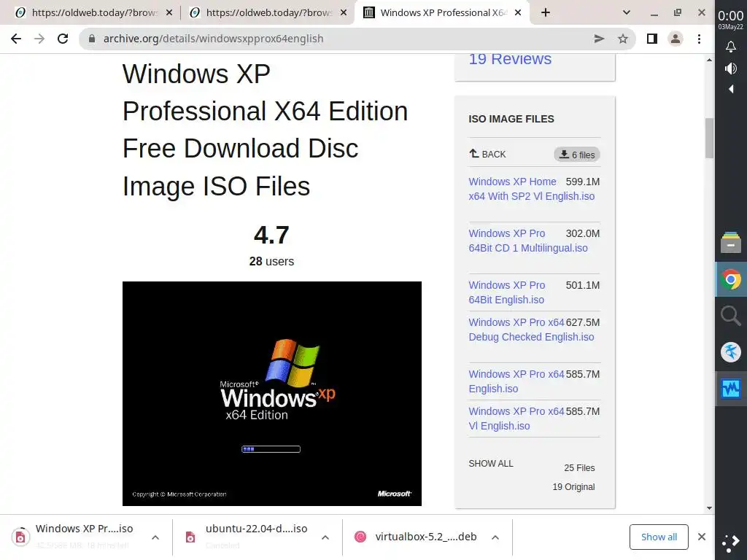The width and height of the screenshot is (747, 560).
Task: Open the 19 Reviews link
Action: (x=510, y=59)
